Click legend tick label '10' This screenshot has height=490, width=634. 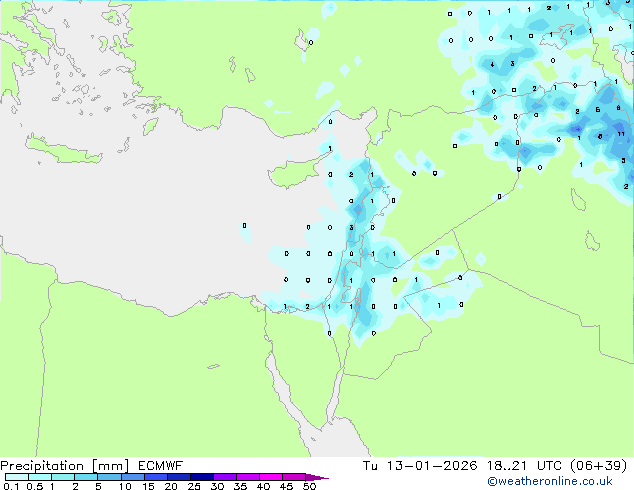tap(125, 486)
